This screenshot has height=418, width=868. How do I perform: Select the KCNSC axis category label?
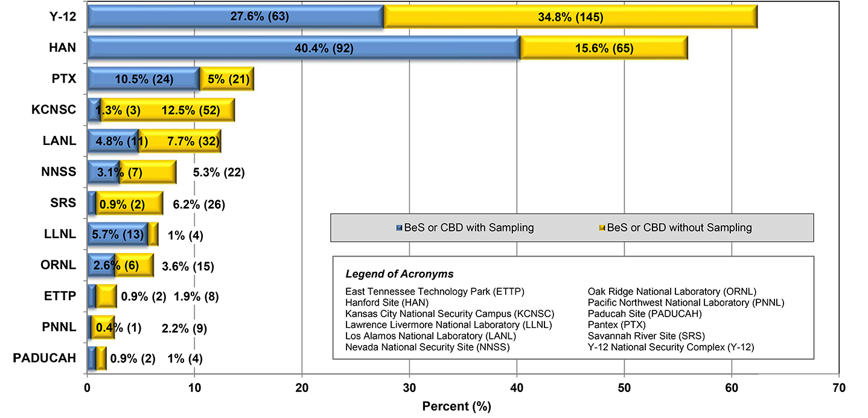pos(54,110)
